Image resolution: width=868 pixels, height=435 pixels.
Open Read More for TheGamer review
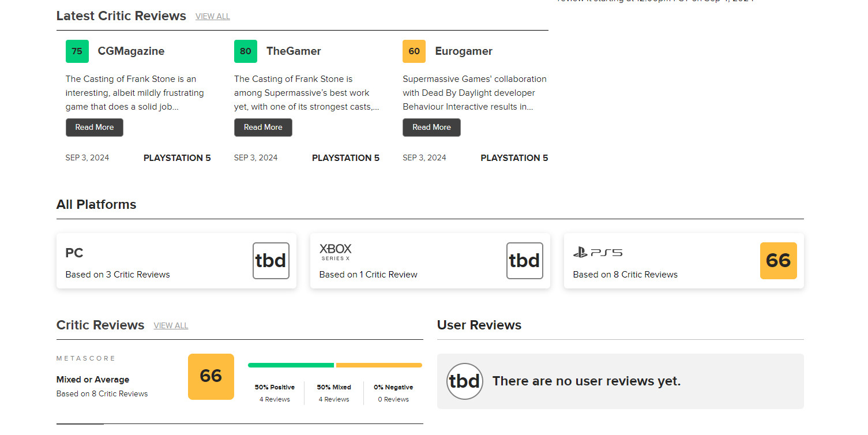pyautogui.click(x=263, y=127)
